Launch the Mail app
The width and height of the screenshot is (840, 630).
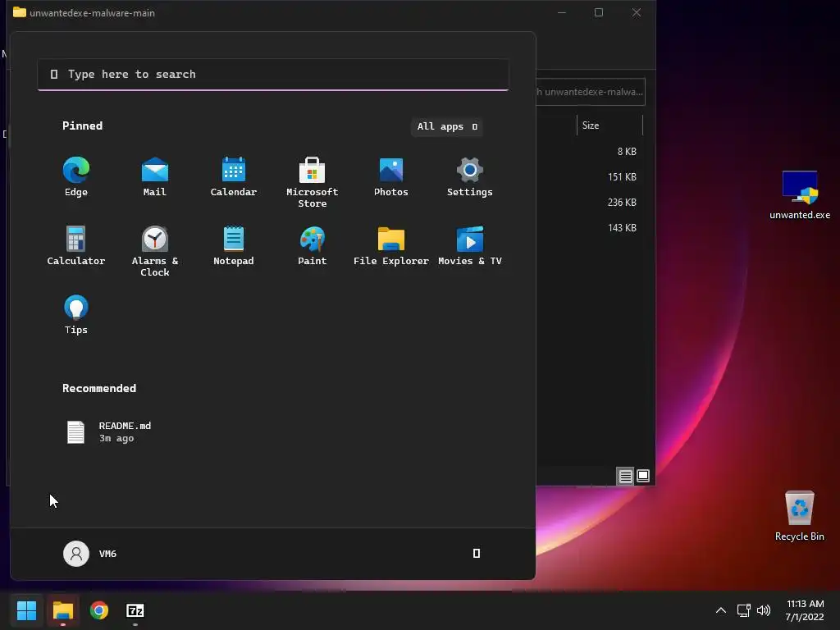(155, 177)
